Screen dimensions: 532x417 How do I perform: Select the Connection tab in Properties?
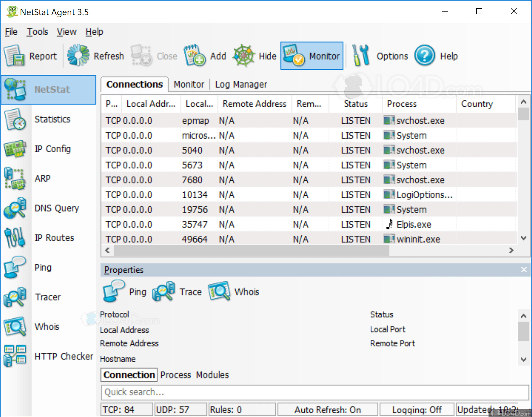point(129,375)
